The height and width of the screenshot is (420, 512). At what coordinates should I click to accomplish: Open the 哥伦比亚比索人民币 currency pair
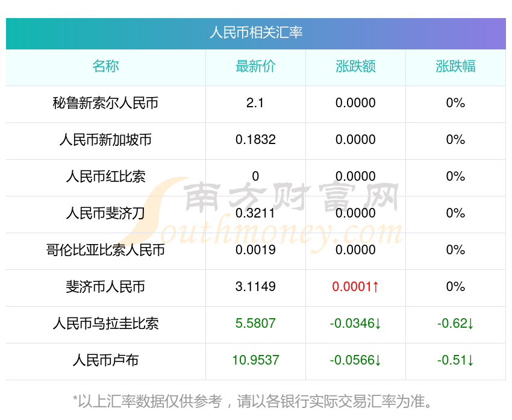click(105, 250)
